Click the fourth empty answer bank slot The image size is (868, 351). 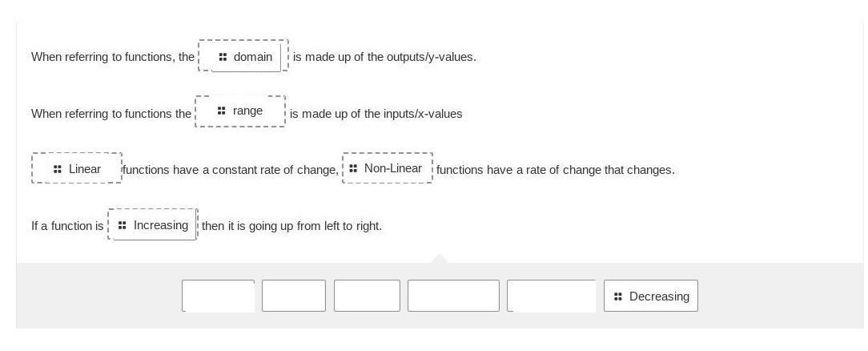click(x=453, y=296)
